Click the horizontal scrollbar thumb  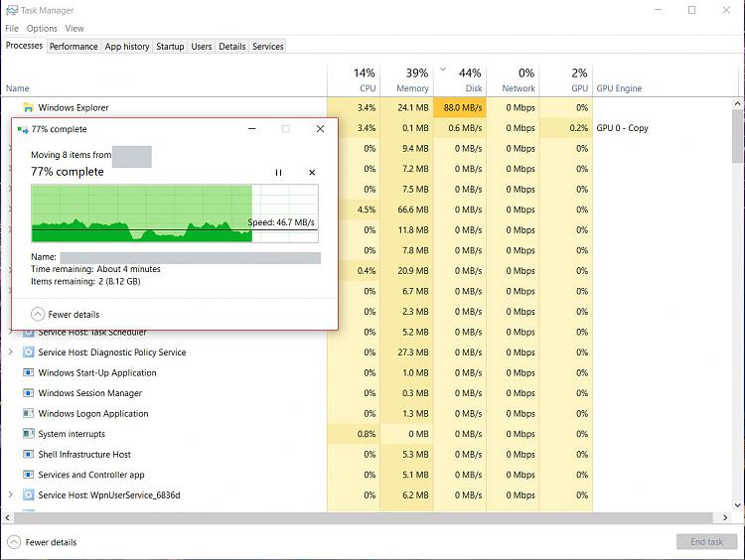pyautogui.click(x=363, y=517)
